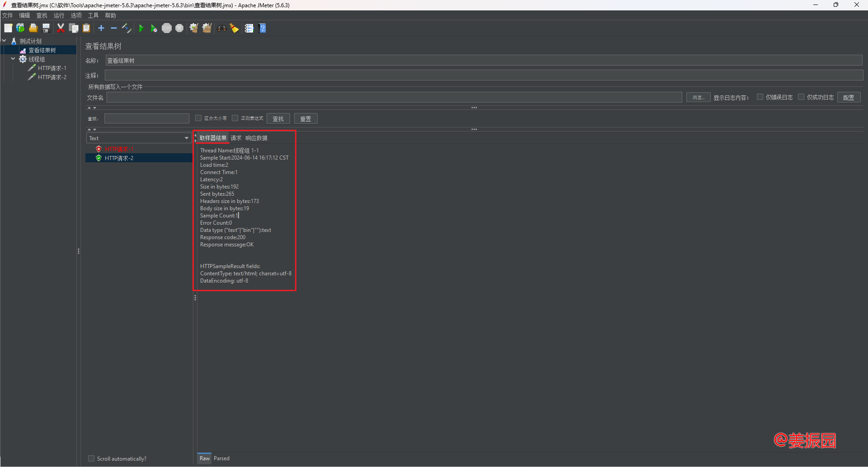This screenshot has height=467, width=868.
Task: Click the 文件名 filename field
Action: coord(394,97)
